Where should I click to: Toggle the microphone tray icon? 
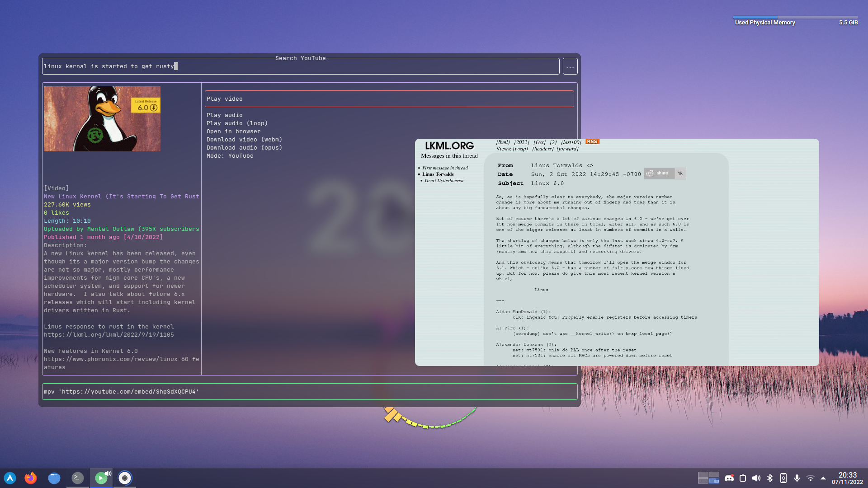pyautogui.click(x=797, y=478)
